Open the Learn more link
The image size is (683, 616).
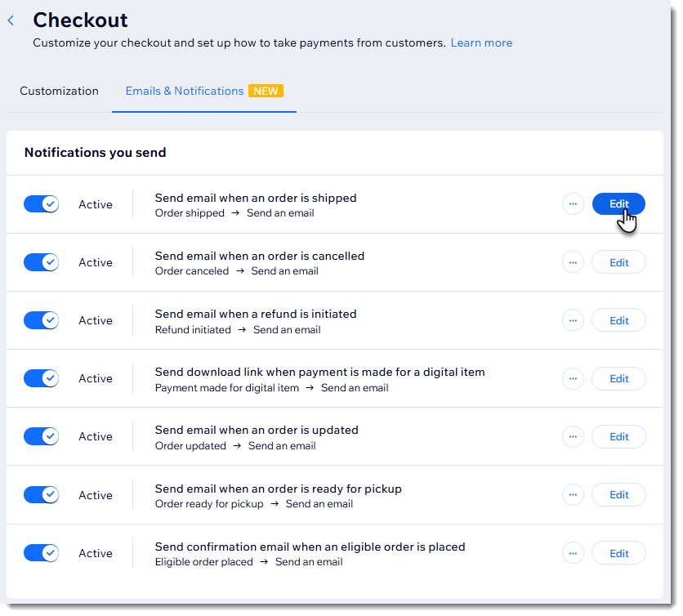(x=481, y=42)
